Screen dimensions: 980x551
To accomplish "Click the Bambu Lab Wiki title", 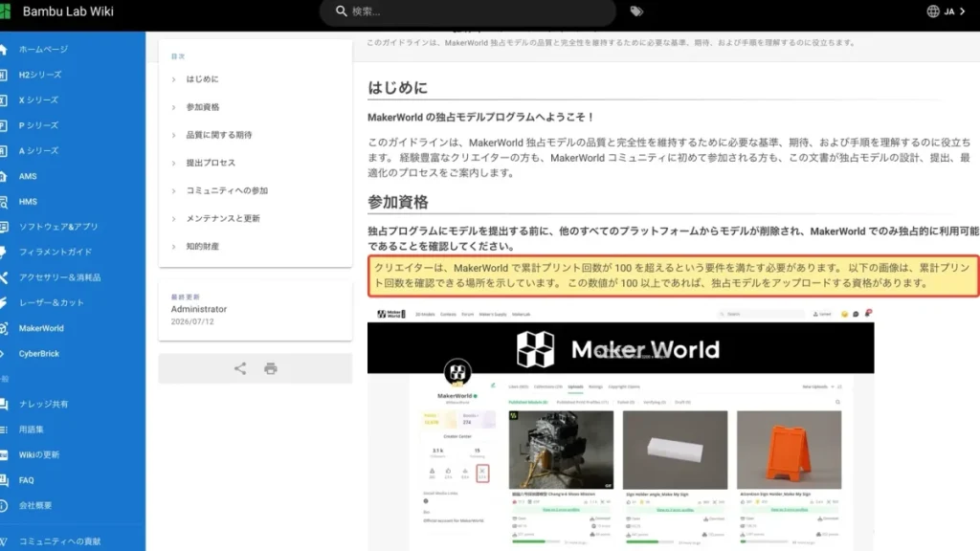I will (68, 11).
